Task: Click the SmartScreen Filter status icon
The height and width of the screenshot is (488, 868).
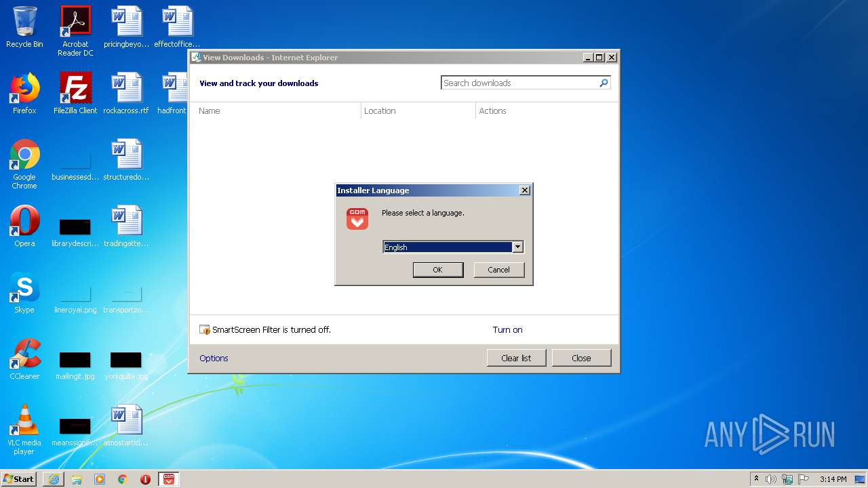Action: pyautogui.click(x=205, y=330)
